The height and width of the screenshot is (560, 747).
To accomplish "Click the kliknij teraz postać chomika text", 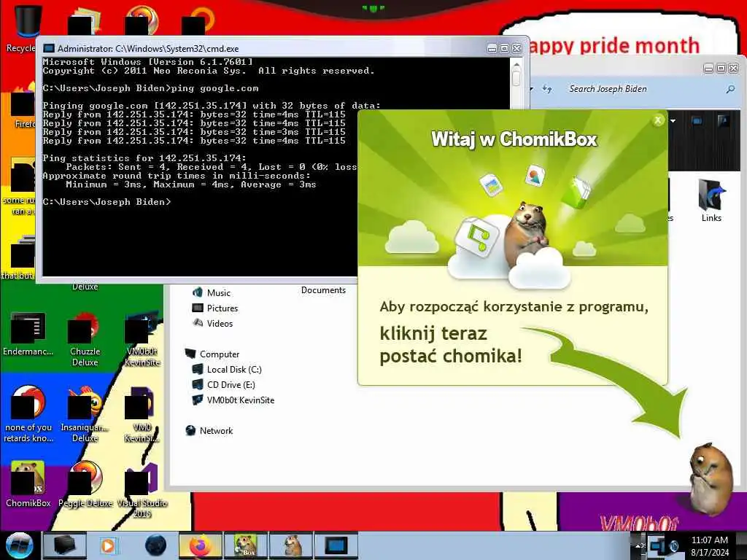I will click(451, 344).
